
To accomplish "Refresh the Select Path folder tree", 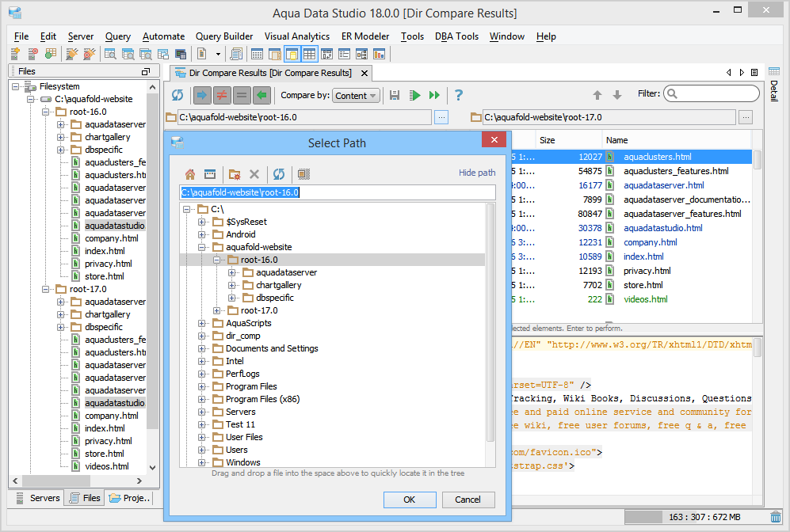I will click(279, 174).
